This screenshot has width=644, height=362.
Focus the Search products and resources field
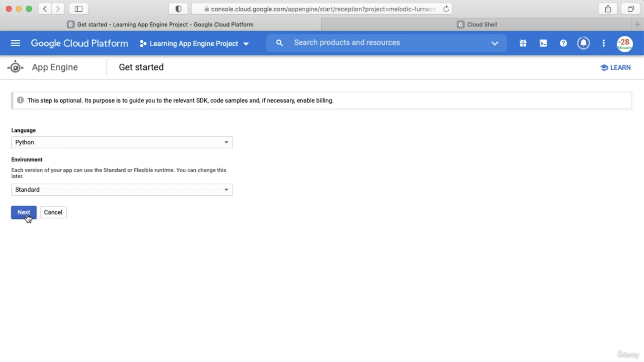[x=386, y=43]
